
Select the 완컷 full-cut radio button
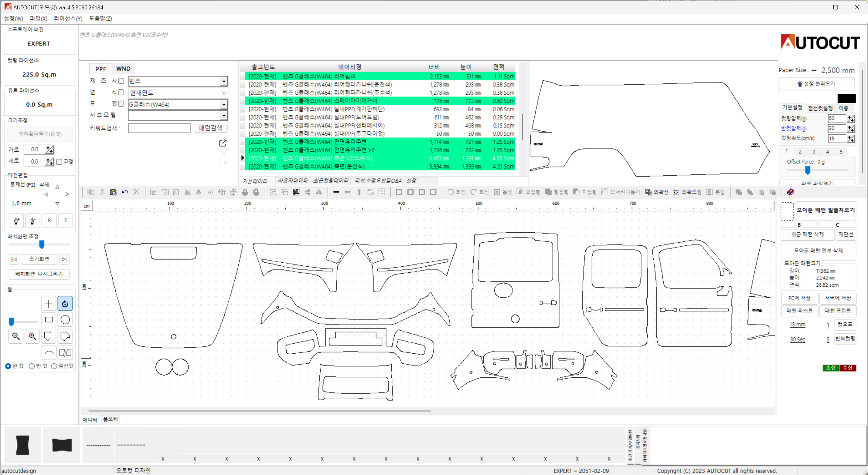[8, 366]
